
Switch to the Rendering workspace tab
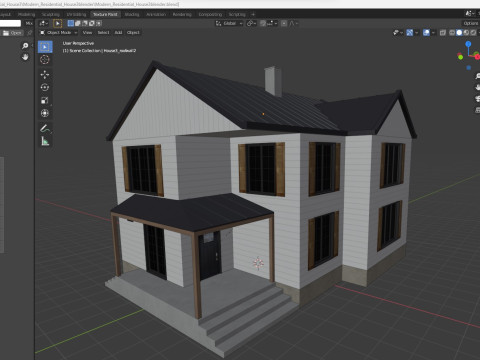182,14
